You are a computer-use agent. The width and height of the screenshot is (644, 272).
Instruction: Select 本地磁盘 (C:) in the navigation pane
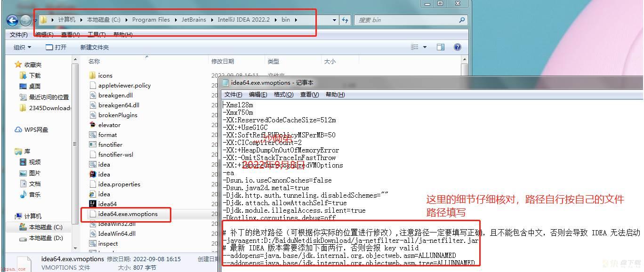pyautogui.click(x=46, y=227)
